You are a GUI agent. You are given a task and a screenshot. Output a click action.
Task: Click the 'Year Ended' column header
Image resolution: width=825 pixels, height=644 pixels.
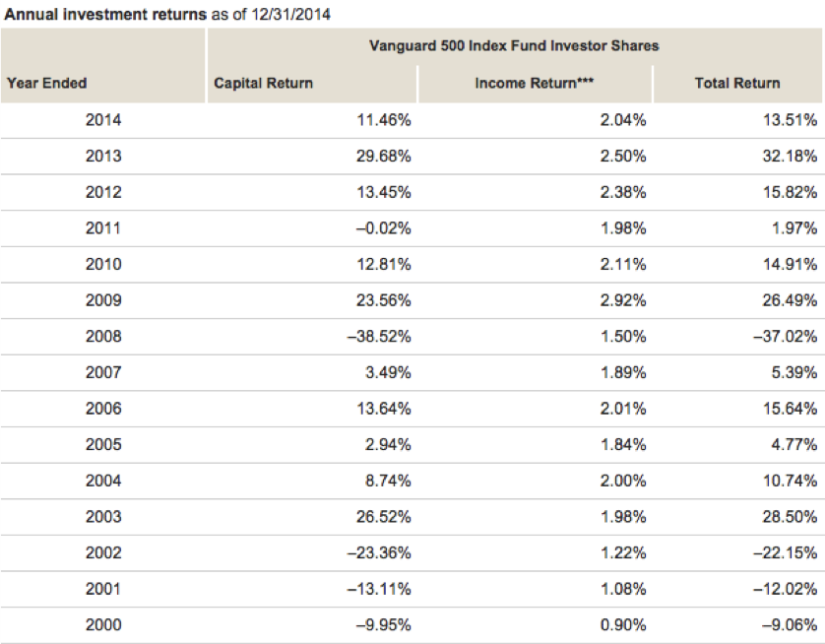coord(47,83)
